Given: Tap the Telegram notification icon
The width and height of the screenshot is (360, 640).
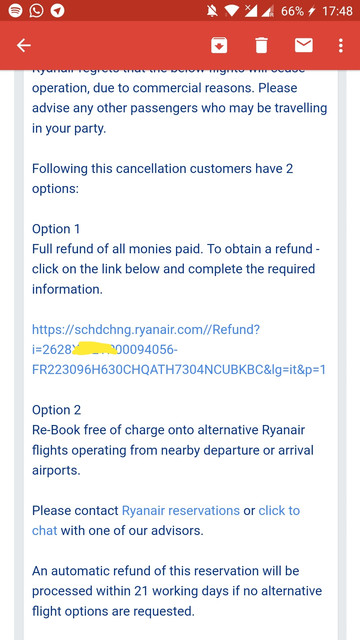Looking at the screenshot, I should click(x=58, y=11).
